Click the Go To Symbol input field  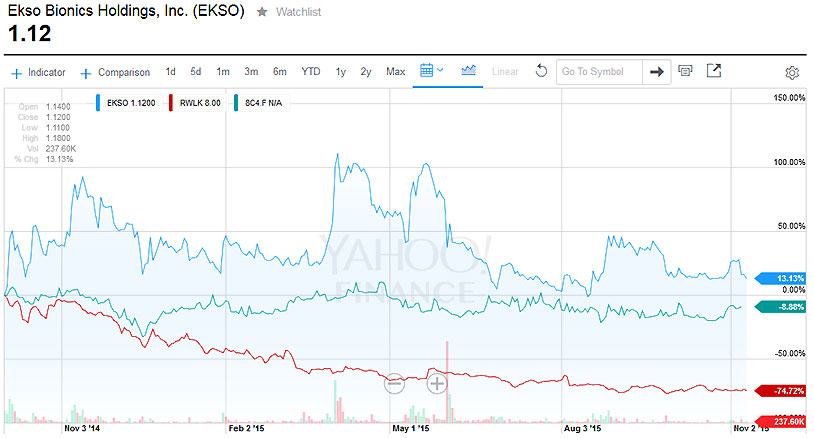tap(596, 72)
